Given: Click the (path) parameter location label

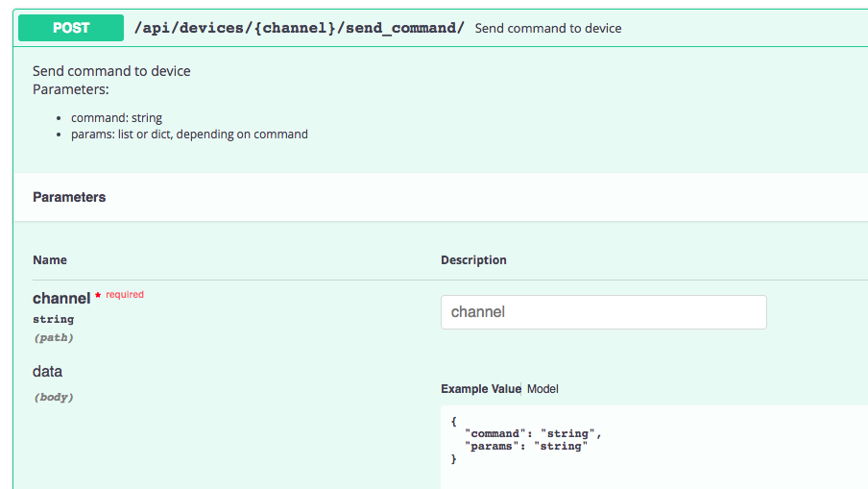Looking at the screenshot, I should 53,337.
